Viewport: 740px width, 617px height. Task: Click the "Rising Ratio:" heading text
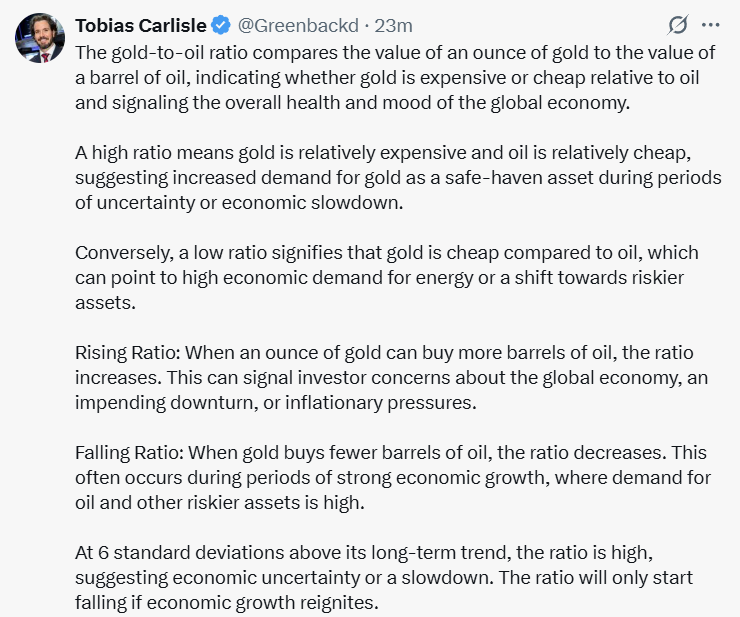coord(128,353)
